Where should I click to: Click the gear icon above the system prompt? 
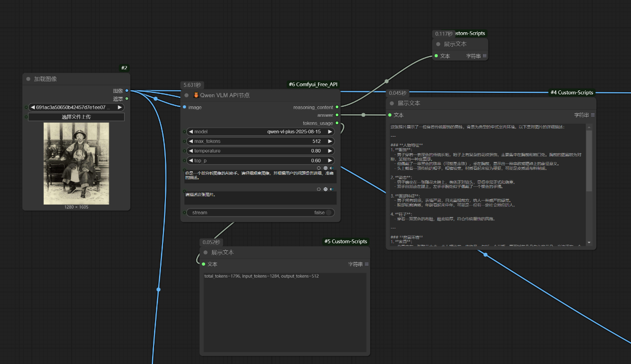pos(325,168)
